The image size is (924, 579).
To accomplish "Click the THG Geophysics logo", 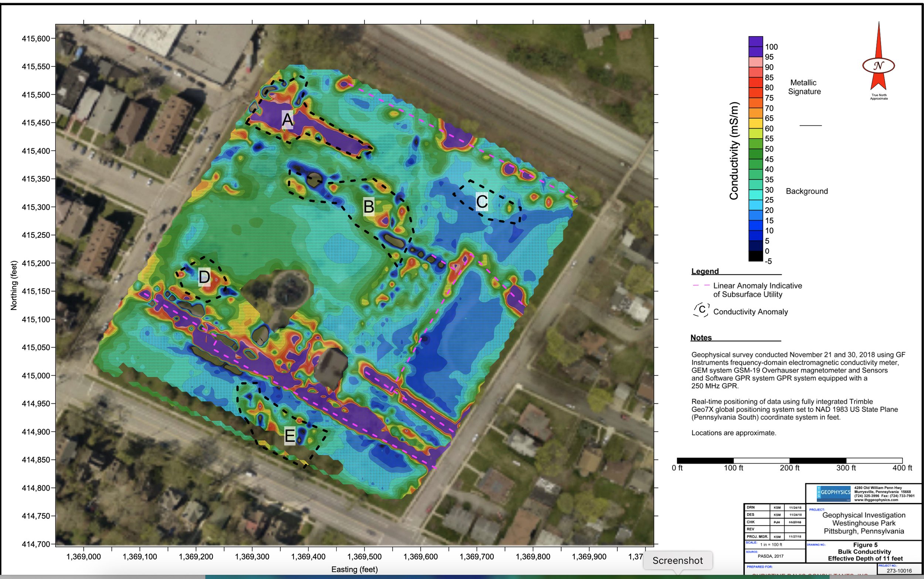I will pyautogui.click(x=833, y=493).
